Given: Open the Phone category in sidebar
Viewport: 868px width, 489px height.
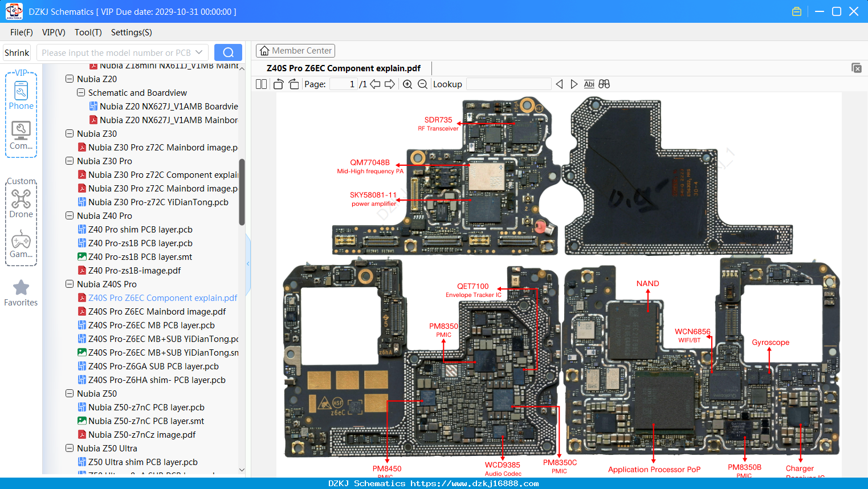Looking at the screenshot, I should pos(21,95).
